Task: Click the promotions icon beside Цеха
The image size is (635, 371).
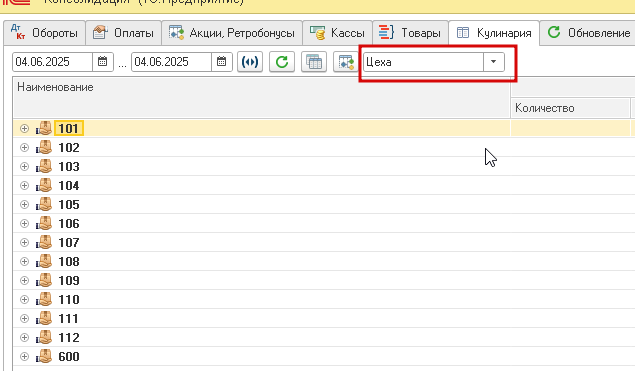Action: point(346,62)
